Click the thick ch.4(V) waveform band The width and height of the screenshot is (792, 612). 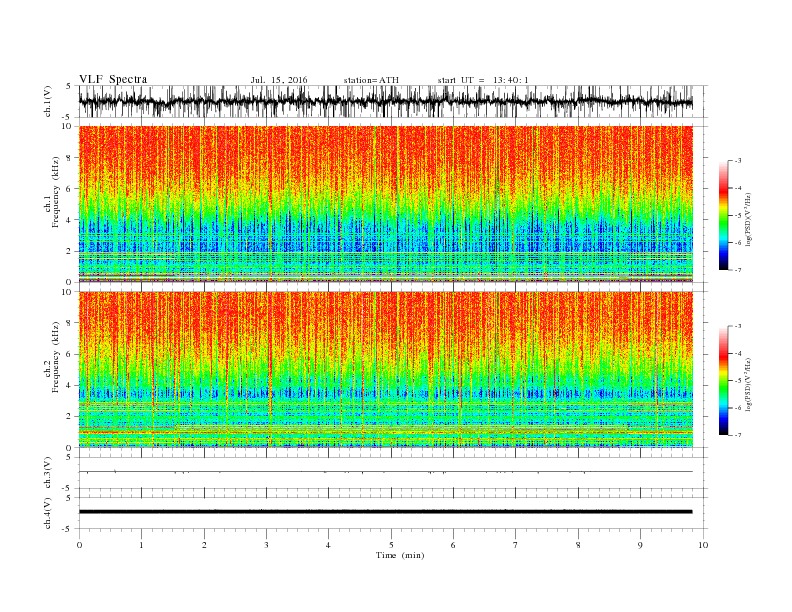(x=385, y=512)
